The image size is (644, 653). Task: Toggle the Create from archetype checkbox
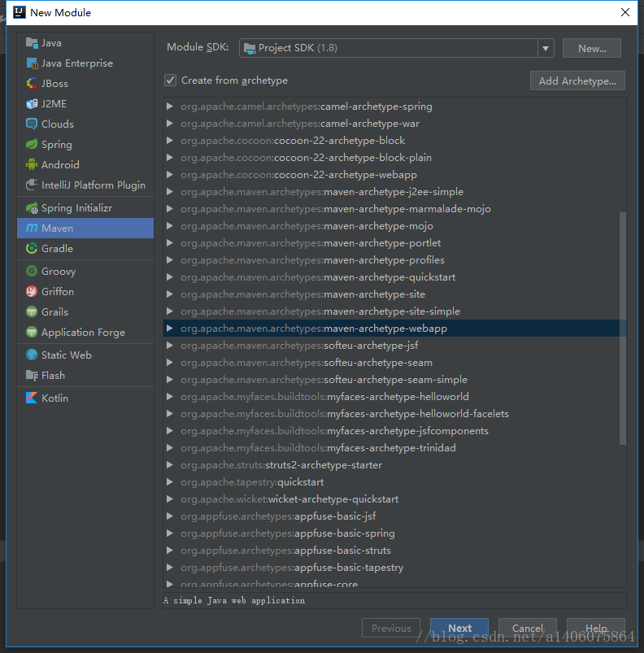click(x=170, y=80)
